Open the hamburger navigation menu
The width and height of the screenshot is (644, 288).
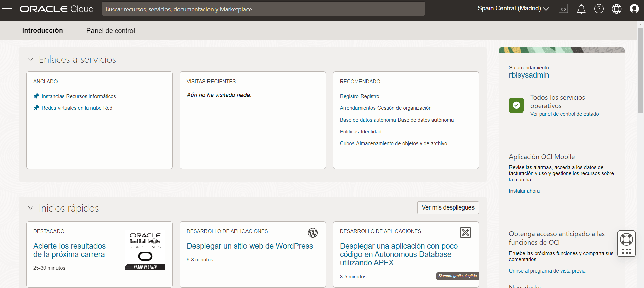click(x=7, y=9)
